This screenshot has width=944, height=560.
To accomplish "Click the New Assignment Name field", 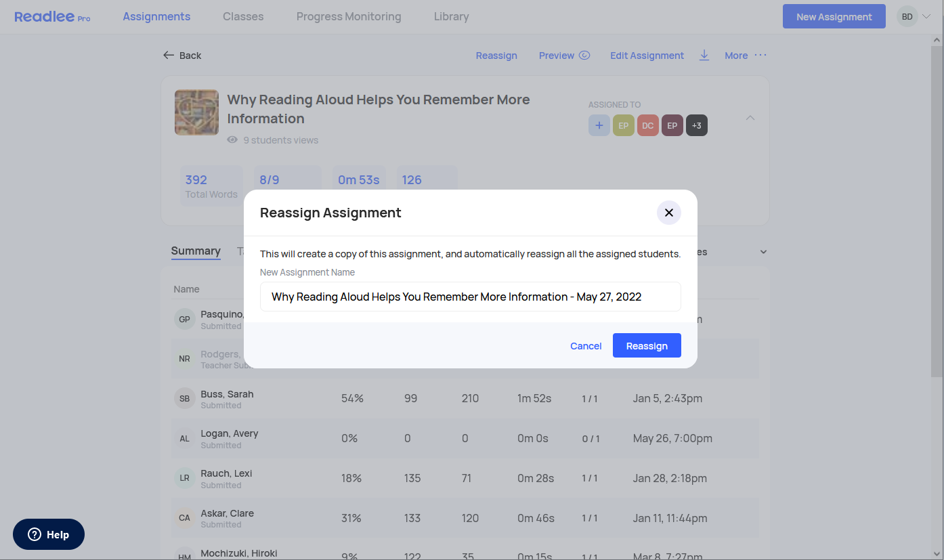I will (x=471, y=297).
